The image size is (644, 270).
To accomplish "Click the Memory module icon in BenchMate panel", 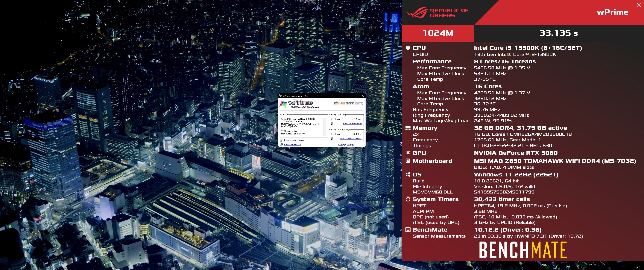I will coord(408,128).
